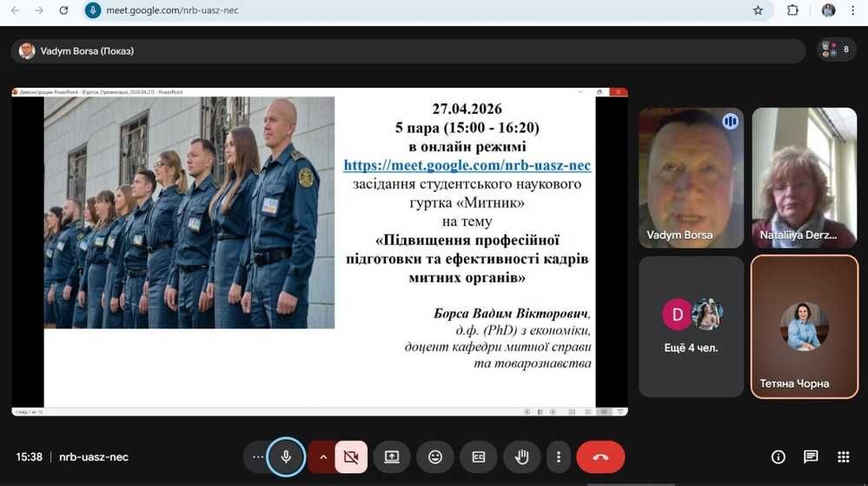Image resolution: width=868 pixels, height=486 pixels.
Task: Open meeting details info panel
Action: (x=779, y=456)
